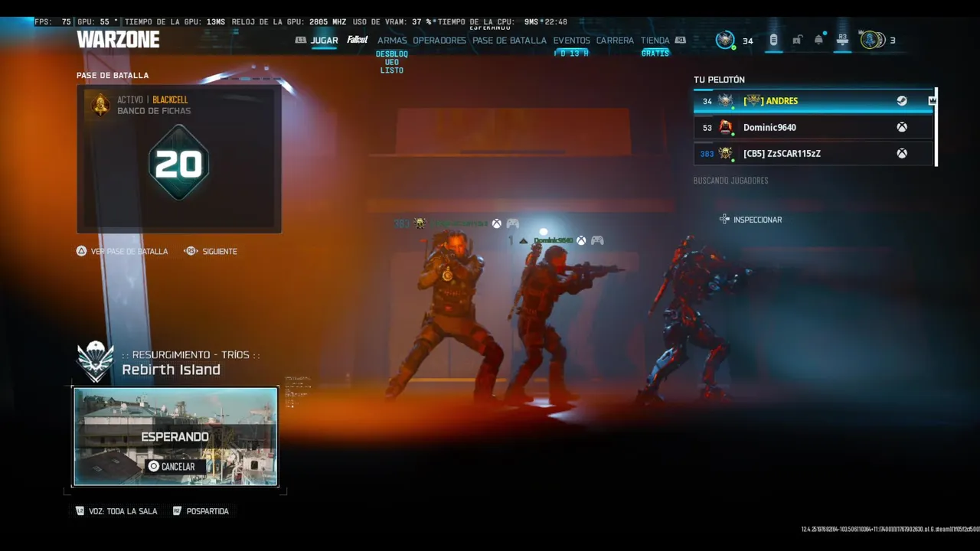Click the R1 next-tab button icon
The image size is (980, 551).
tap(680, 40)
